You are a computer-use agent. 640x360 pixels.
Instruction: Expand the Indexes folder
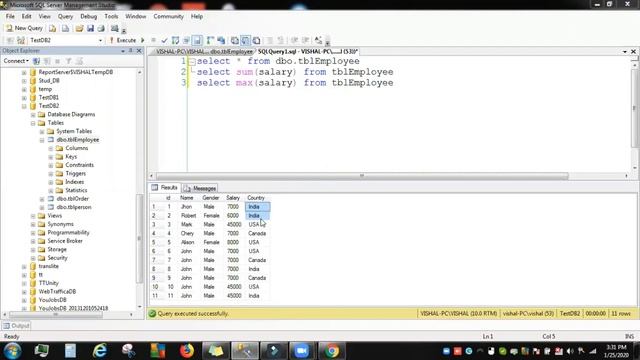51,182
